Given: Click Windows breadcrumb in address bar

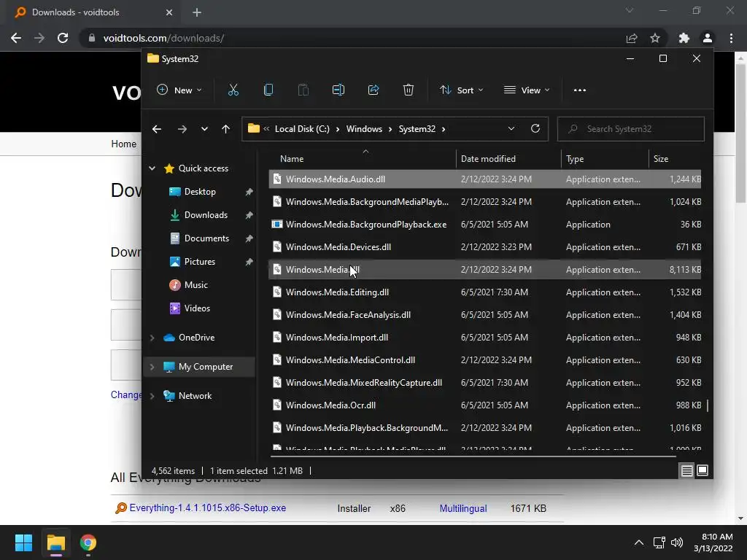Looking at the screenshot, I should (x=364, y=129).
